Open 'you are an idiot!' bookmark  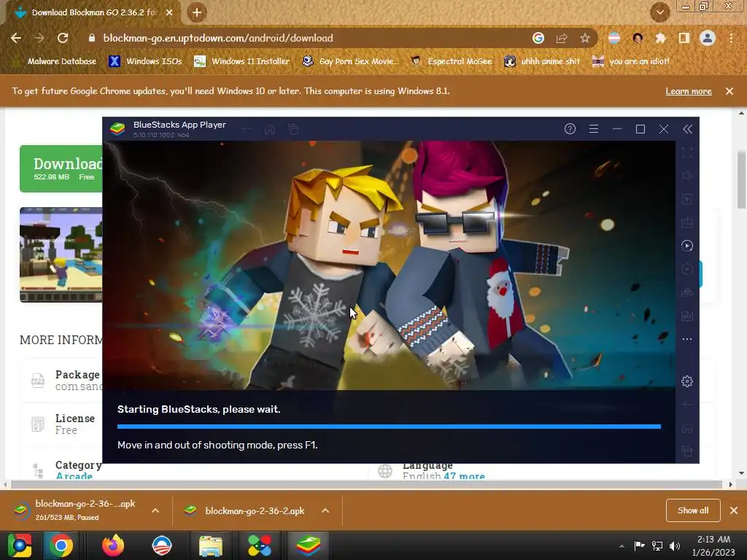pyautogui.click(x=631, y=61)
